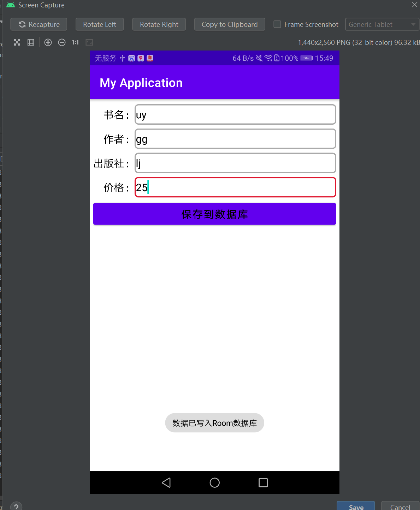Click the 无服务 status text
The width and height of the screenshot is (420, 510).
pyautogui.click(x=105, y=58)
